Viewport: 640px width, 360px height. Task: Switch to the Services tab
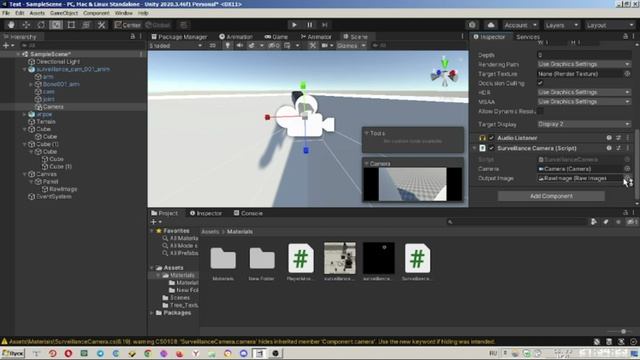[x=528, y=37]
